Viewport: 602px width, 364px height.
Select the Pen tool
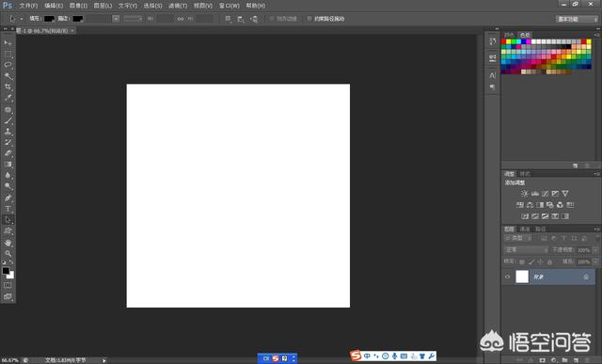(8, 198)
